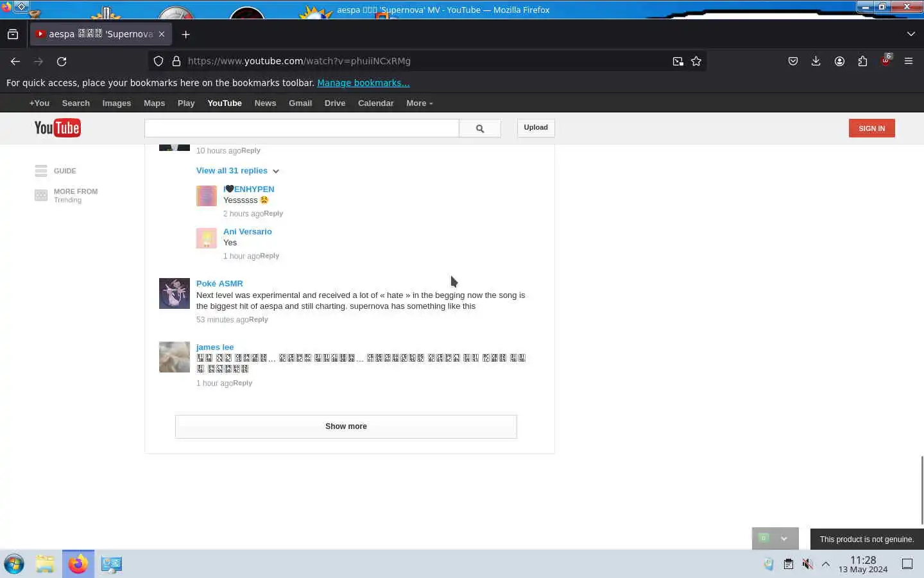Reload the current YouTube page

pos(62,61)
